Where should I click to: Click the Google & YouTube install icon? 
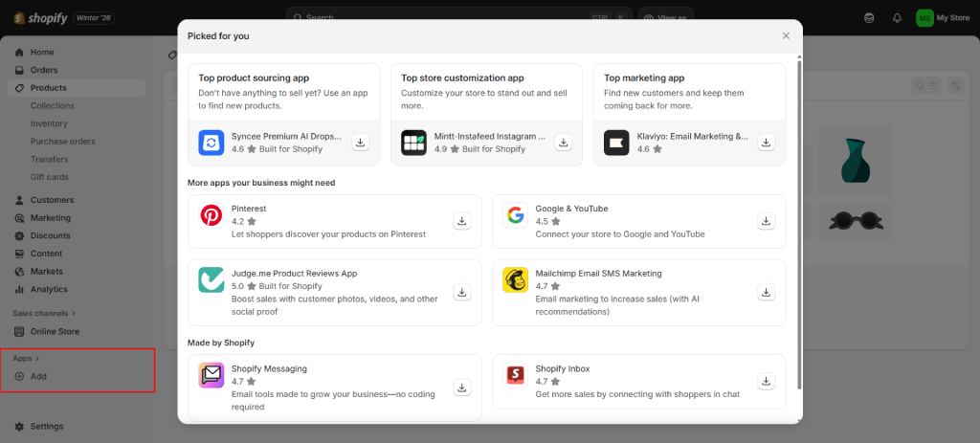(x=767, y=221)
